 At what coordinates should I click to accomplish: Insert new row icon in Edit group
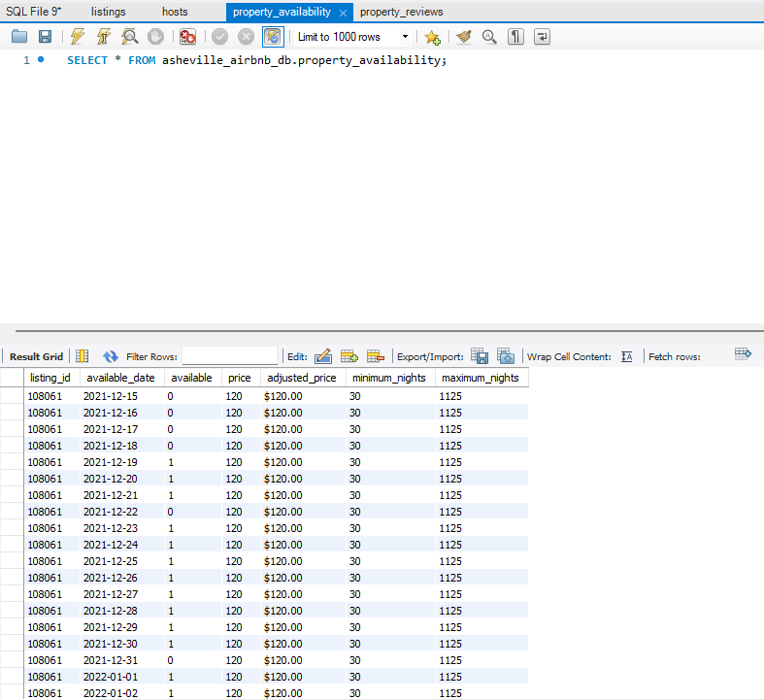pos(349,356)
